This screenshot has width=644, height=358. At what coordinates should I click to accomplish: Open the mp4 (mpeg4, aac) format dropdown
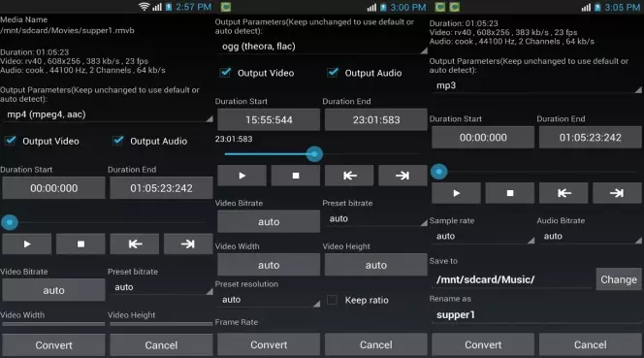108,114
